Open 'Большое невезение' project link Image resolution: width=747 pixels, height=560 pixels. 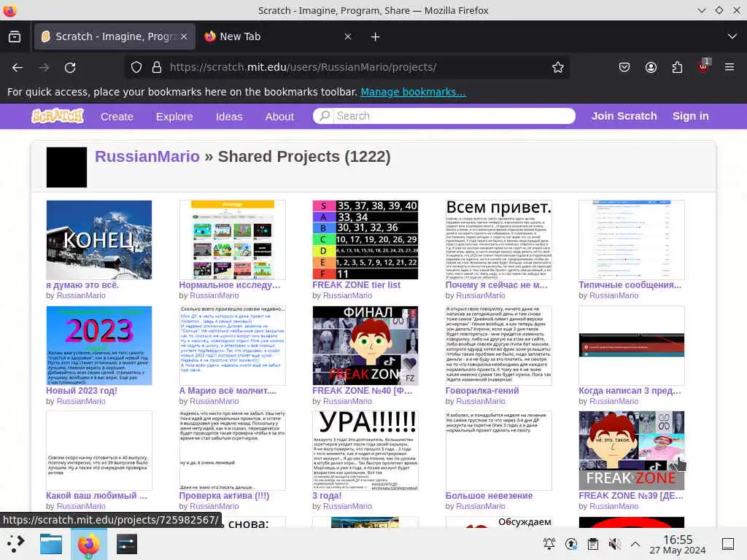tap(489, 495)
